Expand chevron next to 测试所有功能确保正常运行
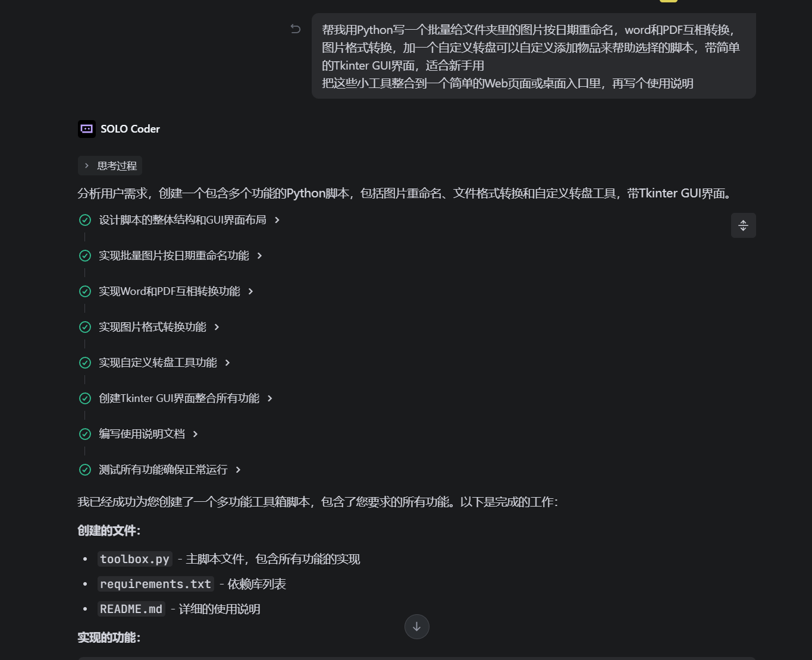This screenshot has width=812, height=660. pos(238,470)
